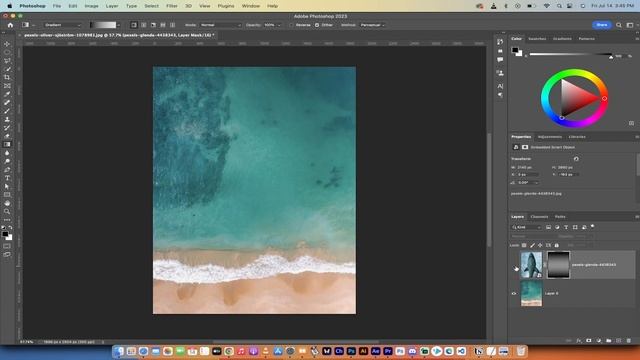This screenshot has width=640, height=360.
Task: Click the Select menu item
Action: pos(151,6)
